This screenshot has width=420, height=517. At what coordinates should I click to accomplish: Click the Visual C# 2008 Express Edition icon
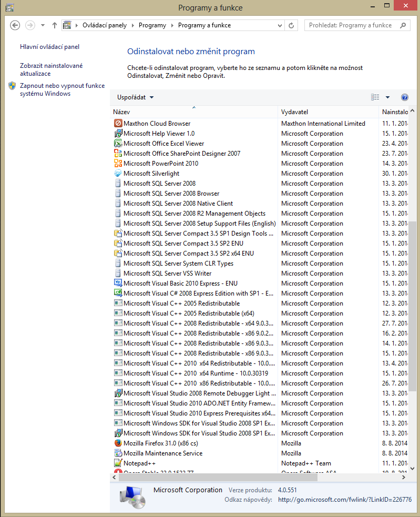(x=118, y=293)
